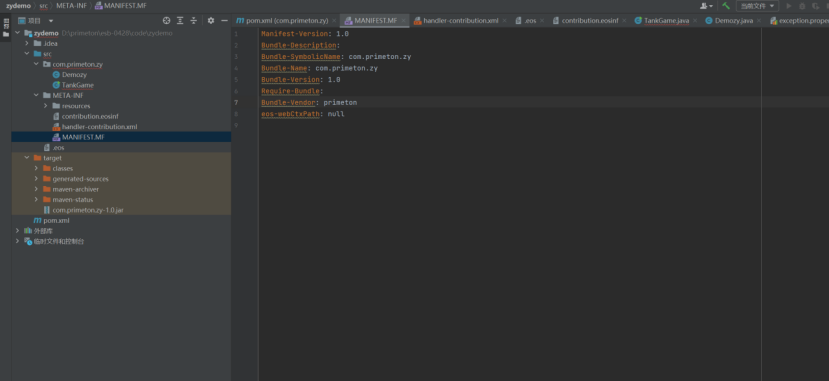Select TankGame class in project tree

coord(78,85)
